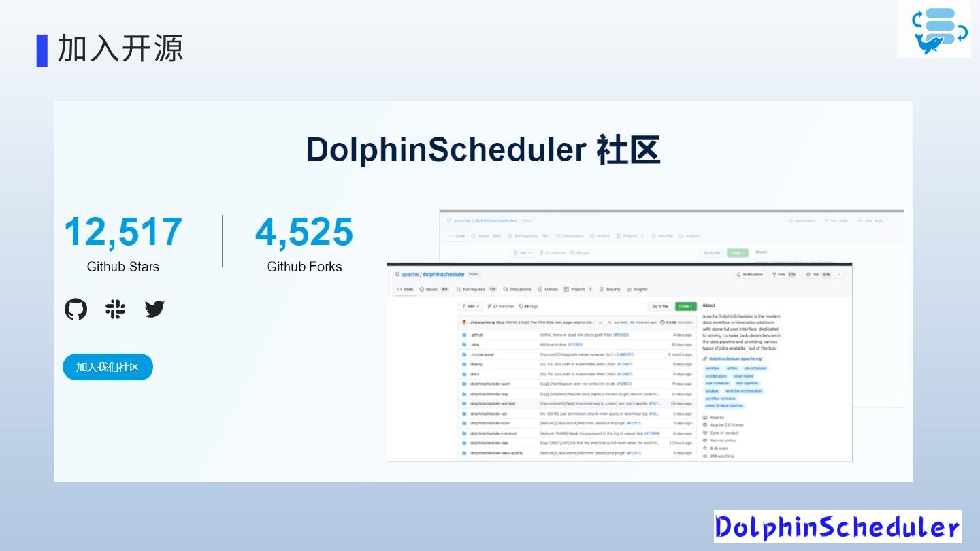Click the apache owner link in front window

click(x=410, y=275)
